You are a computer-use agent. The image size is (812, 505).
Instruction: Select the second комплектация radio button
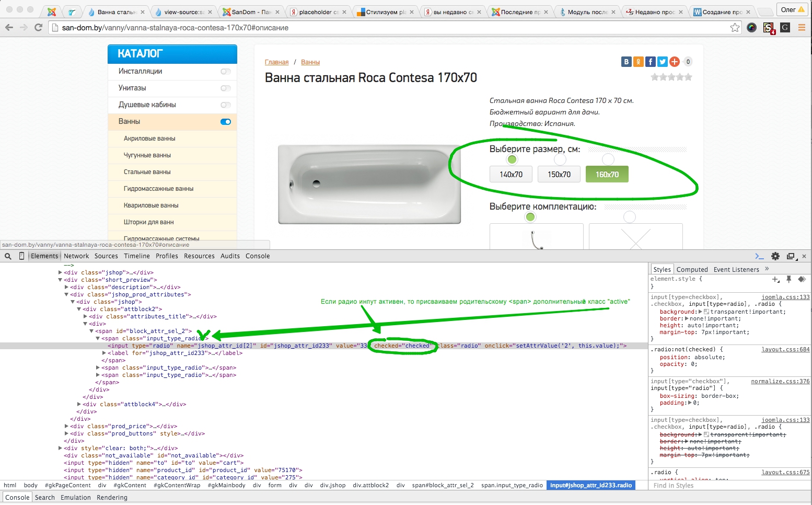(x=630, y=217)
